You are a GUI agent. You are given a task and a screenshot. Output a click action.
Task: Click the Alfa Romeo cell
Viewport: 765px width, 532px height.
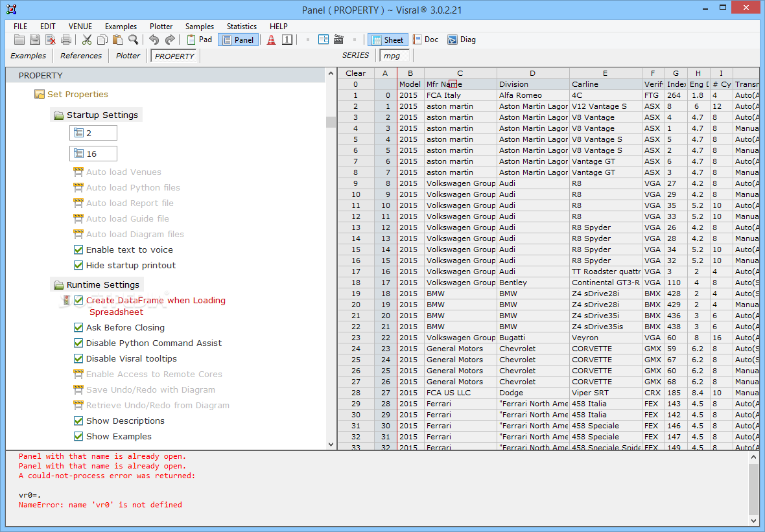tap(533, 95)
